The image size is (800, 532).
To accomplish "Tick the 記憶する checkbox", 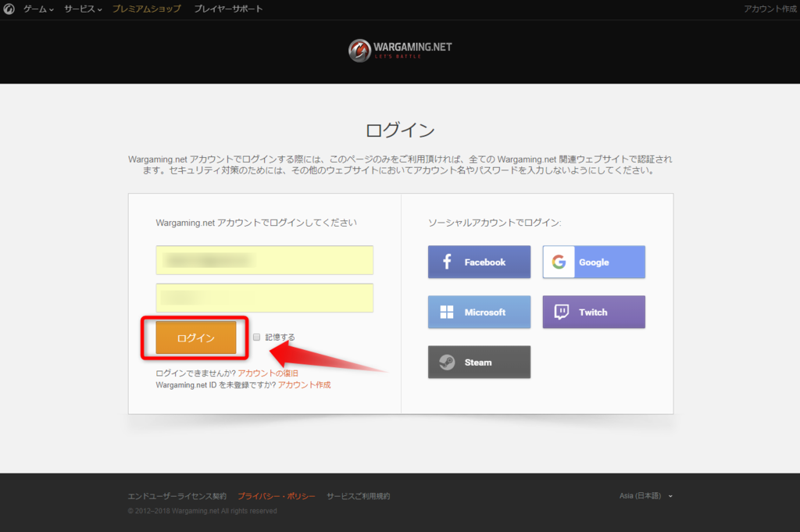I will (256, 337).
